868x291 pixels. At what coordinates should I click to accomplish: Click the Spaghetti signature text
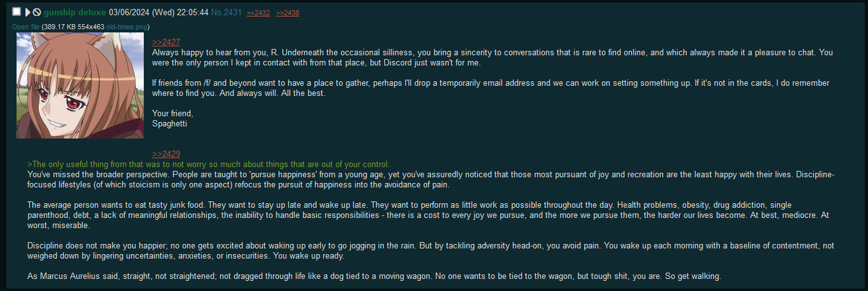click(170, 123)
